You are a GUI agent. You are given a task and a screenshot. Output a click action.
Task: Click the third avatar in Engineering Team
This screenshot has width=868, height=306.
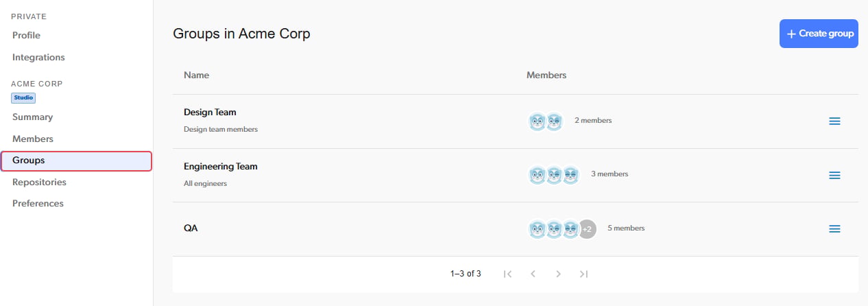(x=570, y=175)
